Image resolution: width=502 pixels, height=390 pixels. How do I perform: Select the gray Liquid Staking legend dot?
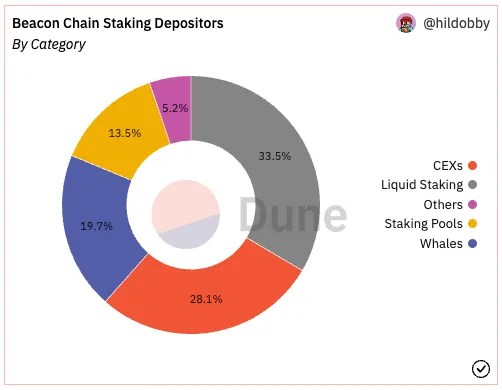[472, 185]
